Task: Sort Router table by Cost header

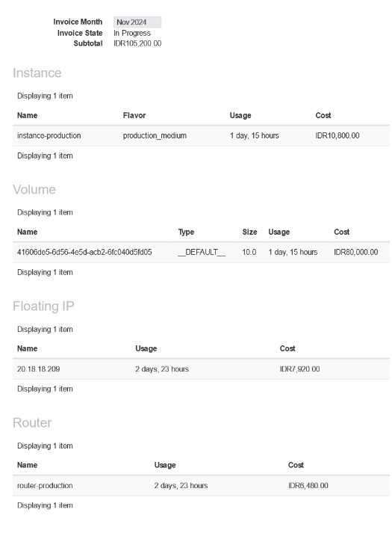Action: coord(296,466)
